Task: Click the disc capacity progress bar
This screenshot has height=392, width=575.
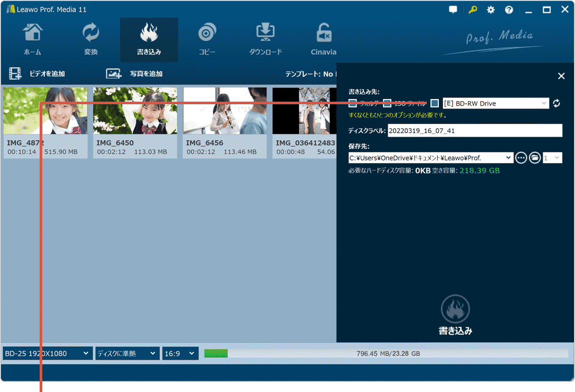Action: click(386, 353)
